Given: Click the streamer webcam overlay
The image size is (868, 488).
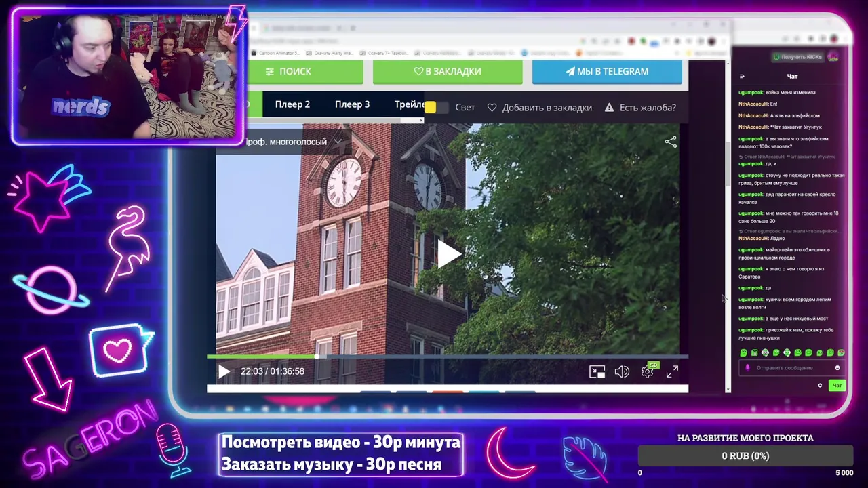Looking at the screenshot, I should (x=127, y=76).
